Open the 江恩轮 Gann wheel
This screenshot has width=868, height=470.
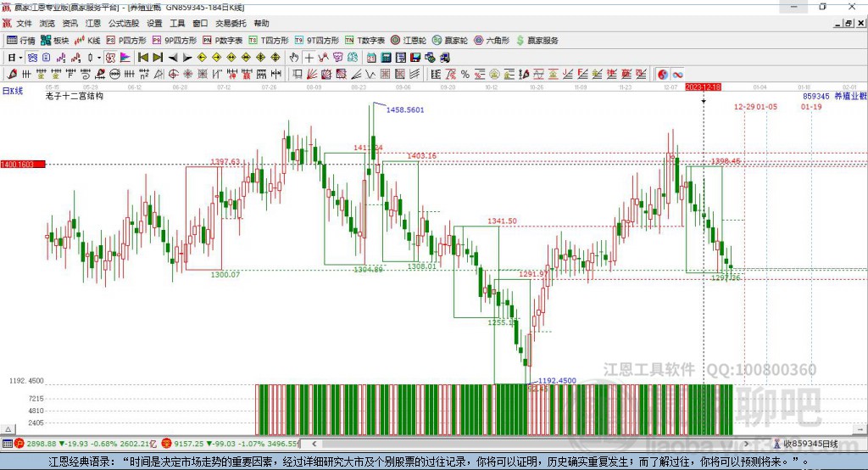click(409, 41)
